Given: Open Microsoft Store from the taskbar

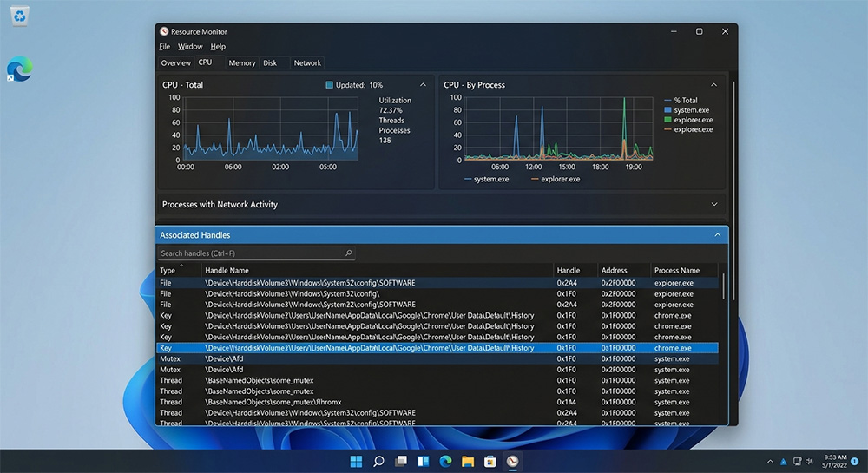Looking at the screenshot, I should pos(490,462).
